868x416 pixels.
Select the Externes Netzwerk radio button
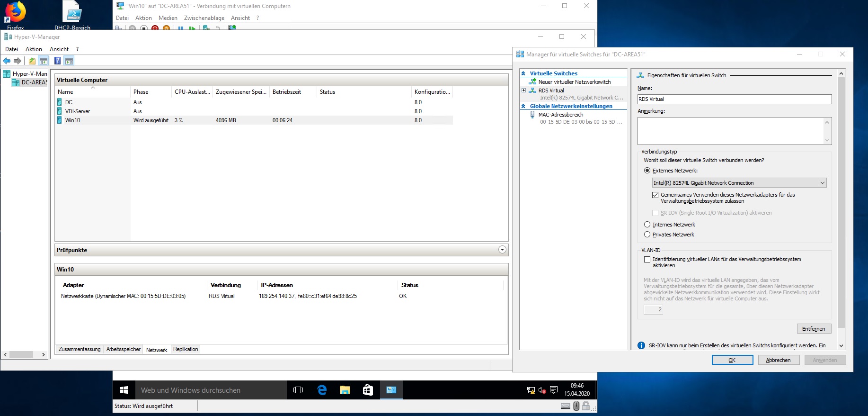[647, 171]
